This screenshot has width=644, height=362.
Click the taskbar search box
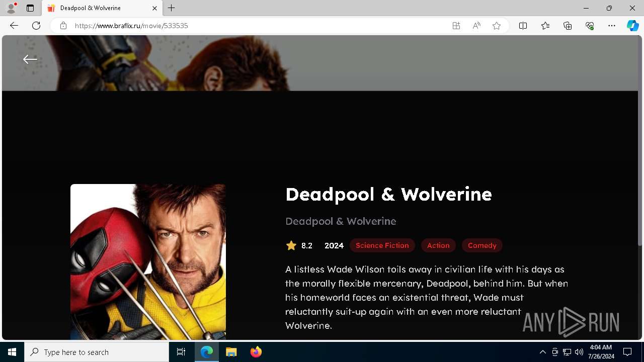pyautogui.click(x=97, y=352)
